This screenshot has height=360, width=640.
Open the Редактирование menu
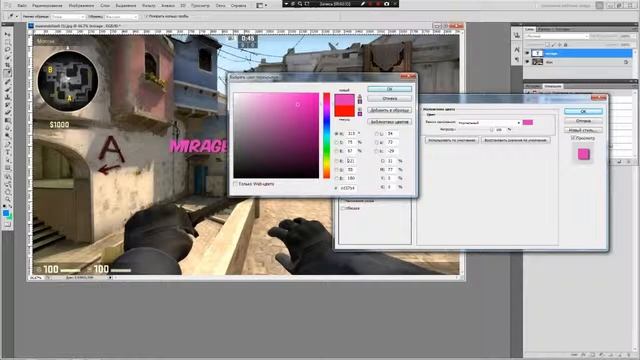click(47, 6)
